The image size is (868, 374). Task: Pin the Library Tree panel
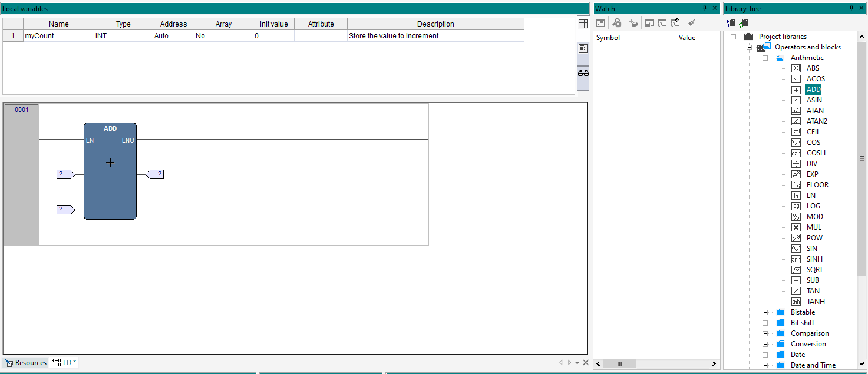click(x=852, y=8)
